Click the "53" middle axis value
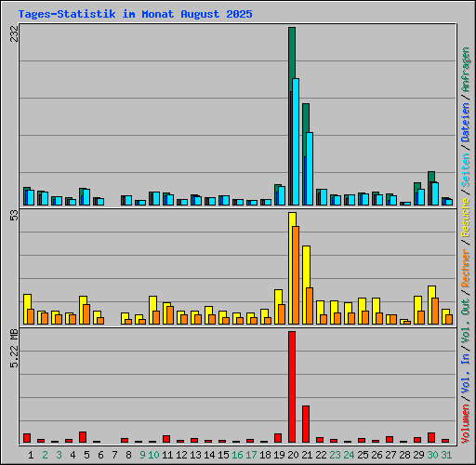 click(x=14, y=215)
